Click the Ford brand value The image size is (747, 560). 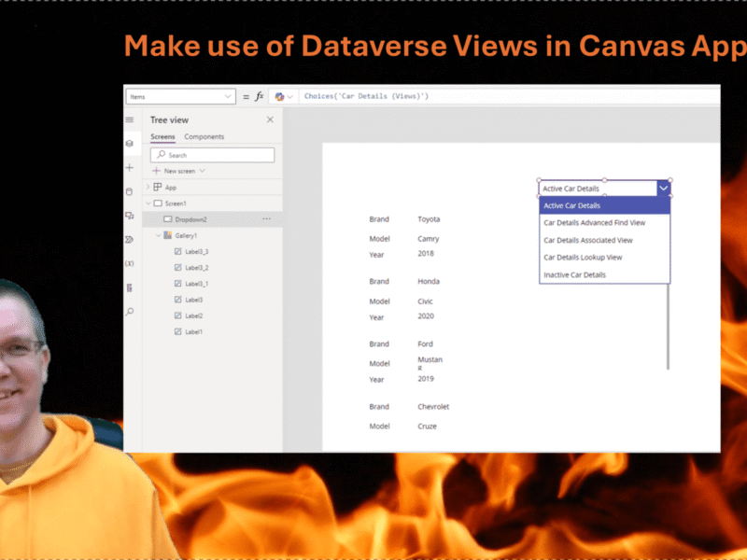pyautogui.click(x=426, y=343)
